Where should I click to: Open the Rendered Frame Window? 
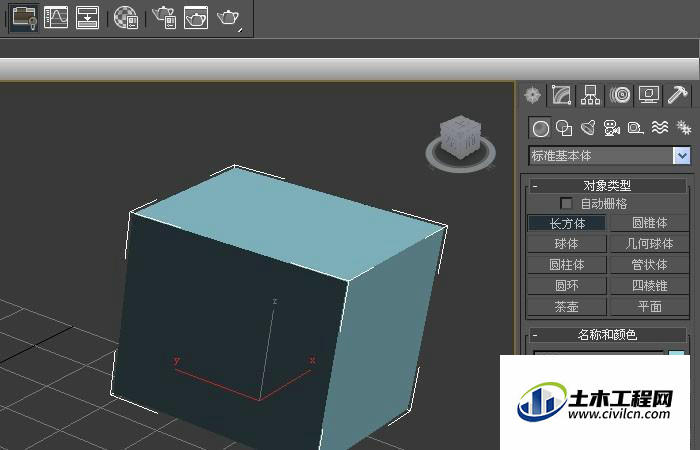(x=196, y=17)
